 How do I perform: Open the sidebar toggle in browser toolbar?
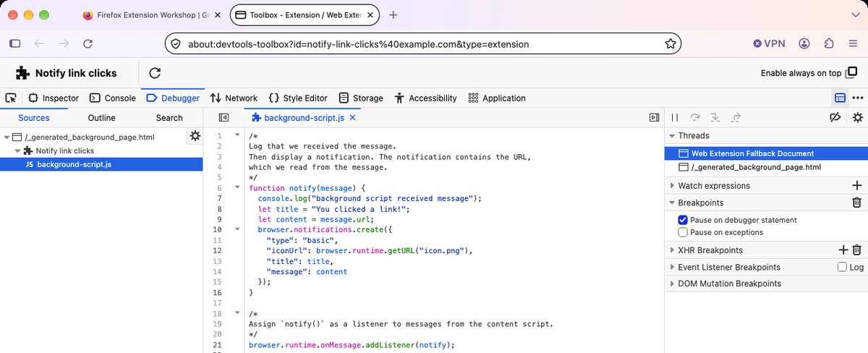(14, 43)
